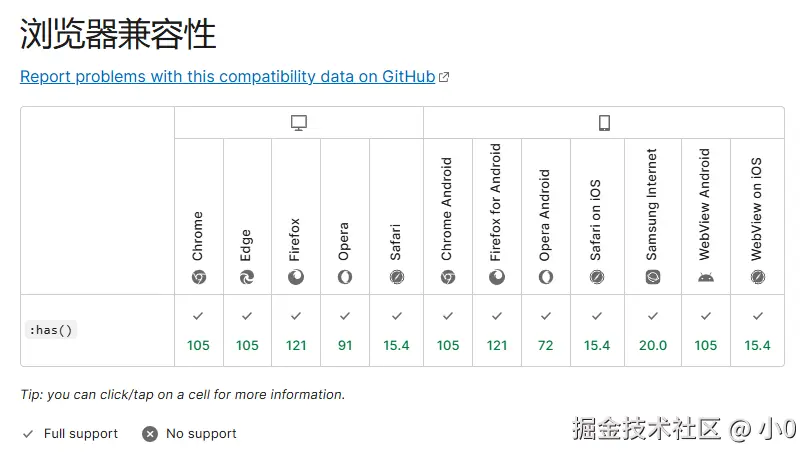Click the Samsung Internet logo icon
Viewport: 812px width, 458px height.
(653, 277)
